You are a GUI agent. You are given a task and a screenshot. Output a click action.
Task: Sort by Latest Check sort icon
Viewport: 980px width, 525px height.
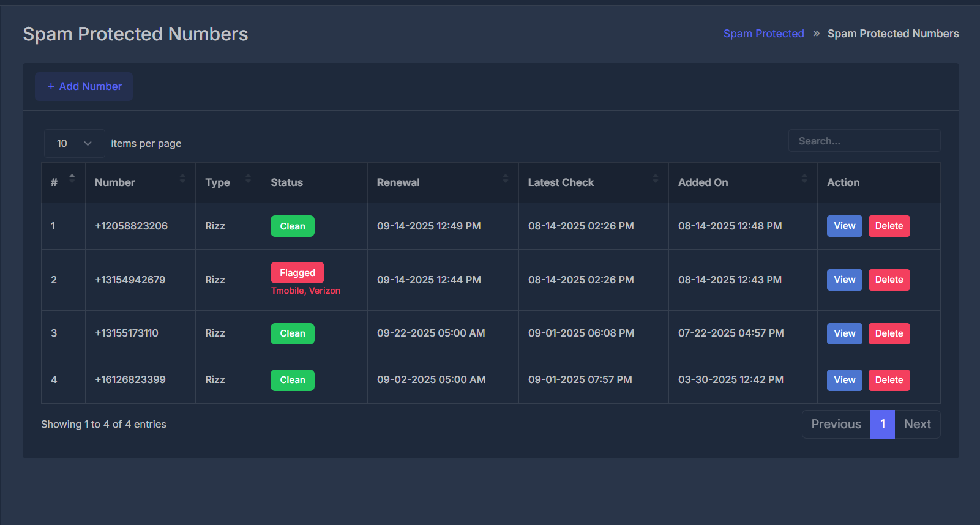tap(656, 178)
